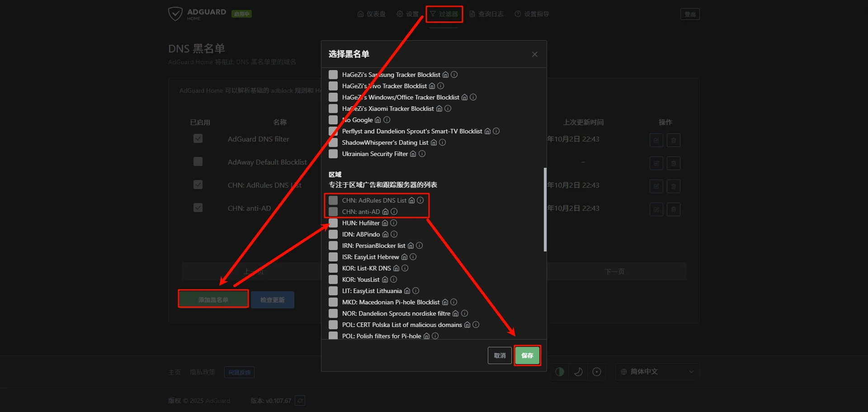Check the HUN: Hufilter checkbox

(x=333, y=223)
